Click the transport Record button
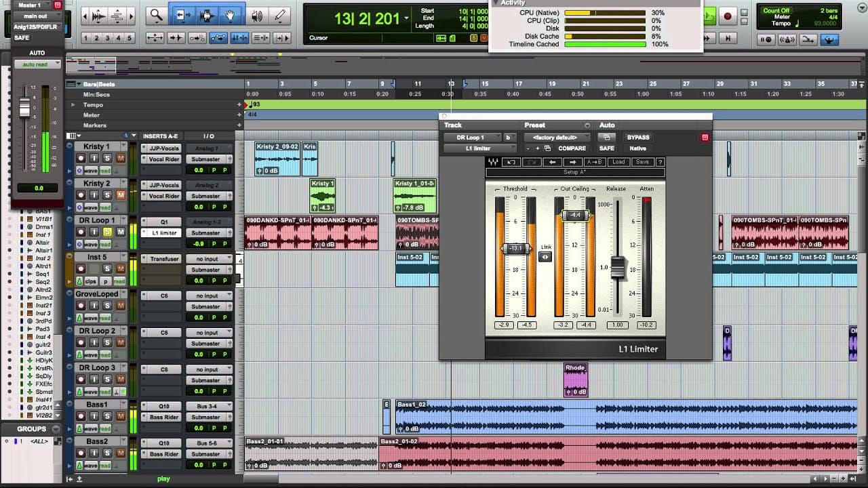Screen dimensions: 868x488 coord(728,16)
